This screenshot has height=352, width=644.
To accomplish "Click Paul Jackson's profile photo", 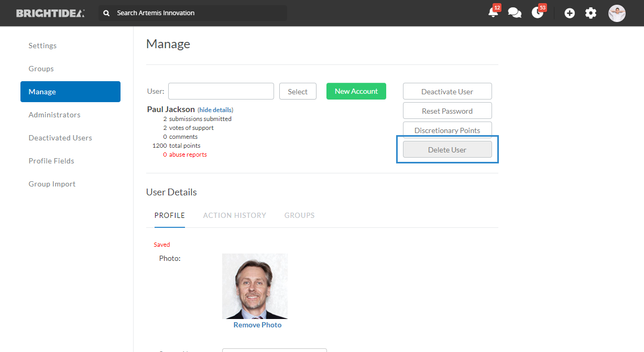I will click(x=255, y=286).
